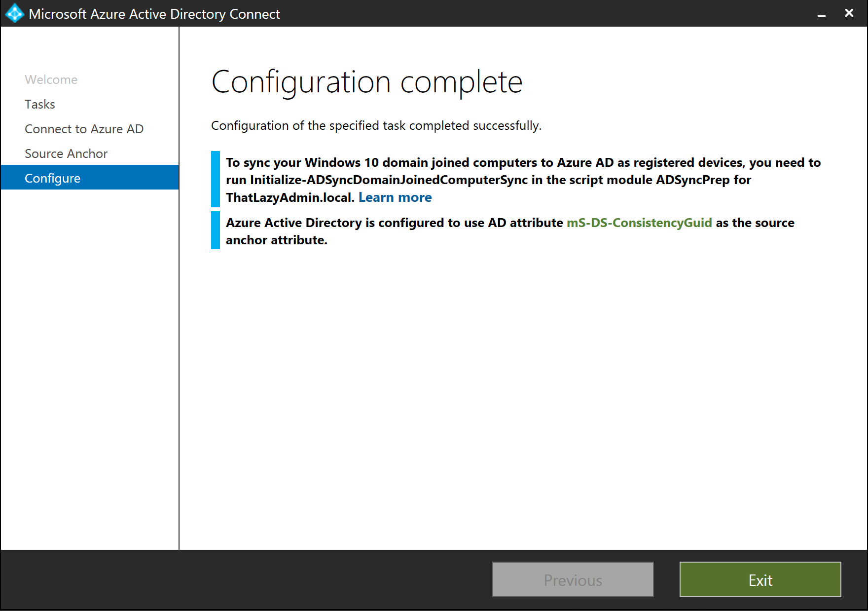Screen dimensions: 868x611
Task: Switch to the Source Anchor step
Action: click(66, 153)
